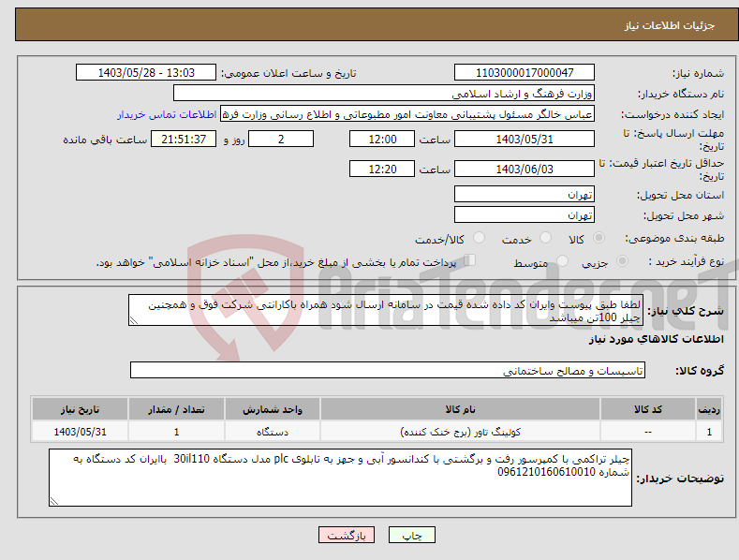
Task: Click the buyer organization name field
Action: [x=384, y=94]
